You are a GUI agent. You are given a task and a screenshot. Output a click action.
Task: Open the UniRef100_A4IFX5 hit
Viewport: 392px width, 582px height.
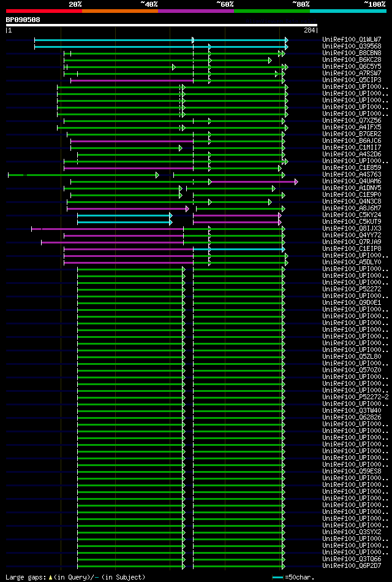coord(352,128)
